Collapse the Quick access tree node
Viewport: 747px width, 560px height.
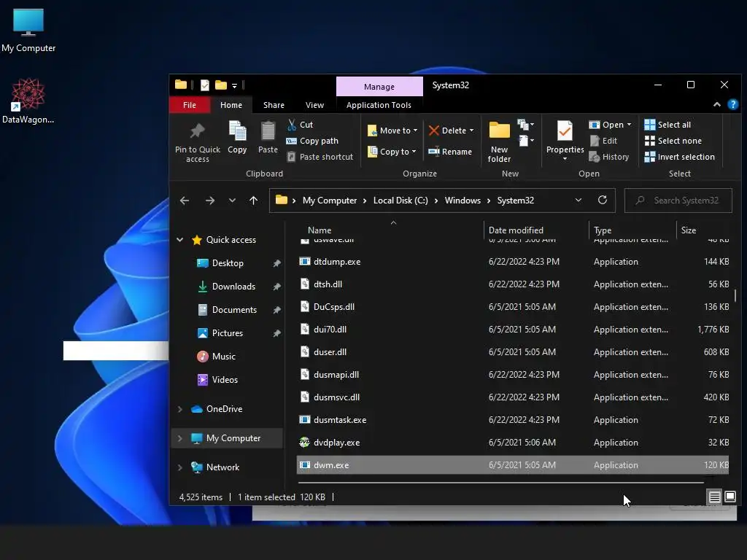coord(180,239)
